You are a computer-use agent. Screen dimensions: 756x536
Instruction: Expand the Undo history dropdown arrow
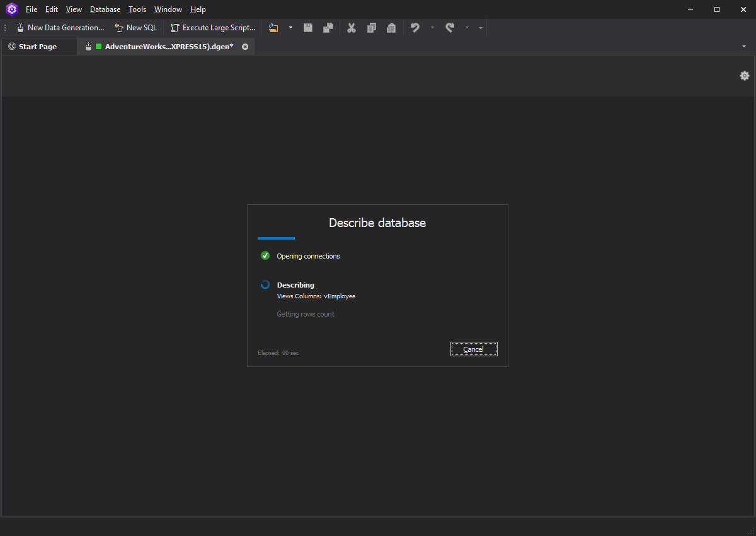coord(432,27)
